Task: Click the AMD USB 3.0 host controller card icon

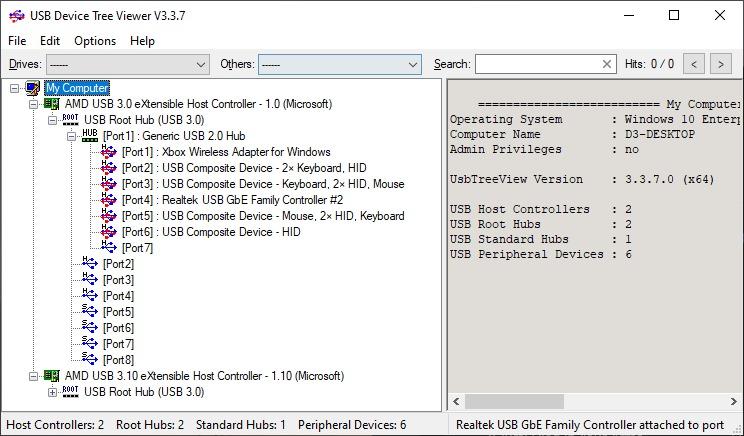Action: pos(51,104)
